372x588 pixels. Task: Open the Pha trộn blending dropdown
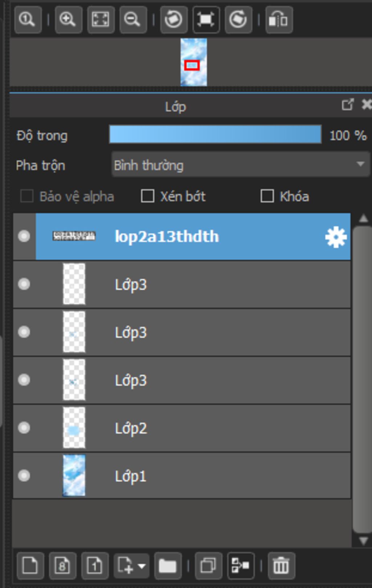[x=240, y=165]
